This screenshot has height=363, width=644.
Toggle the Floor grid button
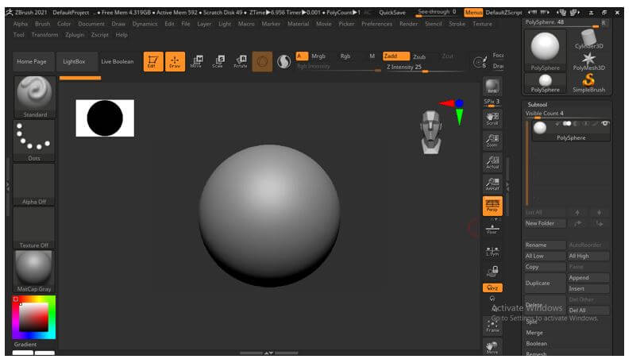point(492,228)
